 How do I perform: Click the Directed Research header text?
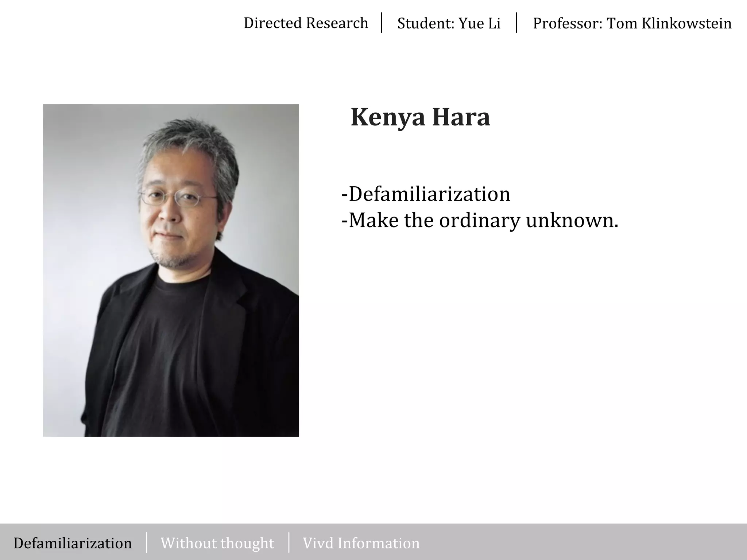point(306,23)
